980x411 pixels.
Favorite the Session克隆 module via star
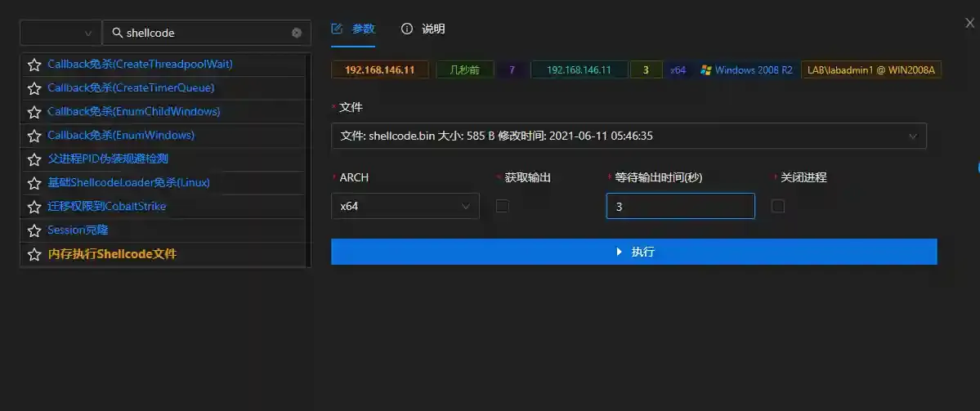(x=34, y=230)
